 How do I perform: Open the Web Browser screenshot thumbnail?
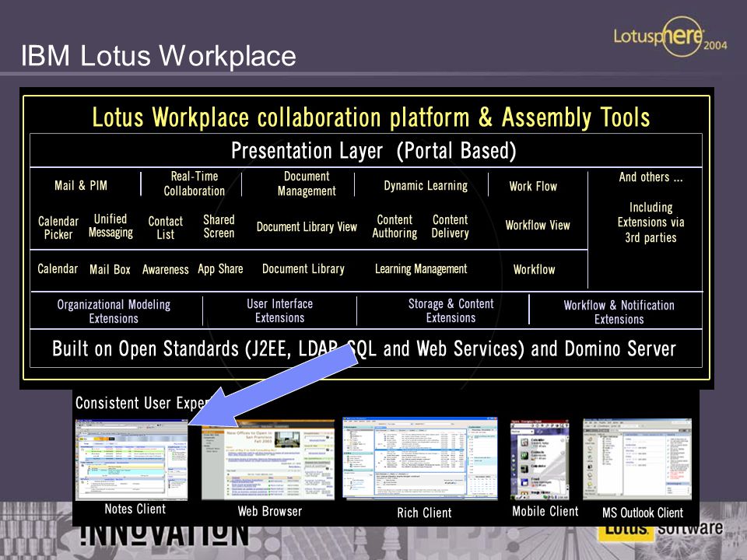coord(268,460)
